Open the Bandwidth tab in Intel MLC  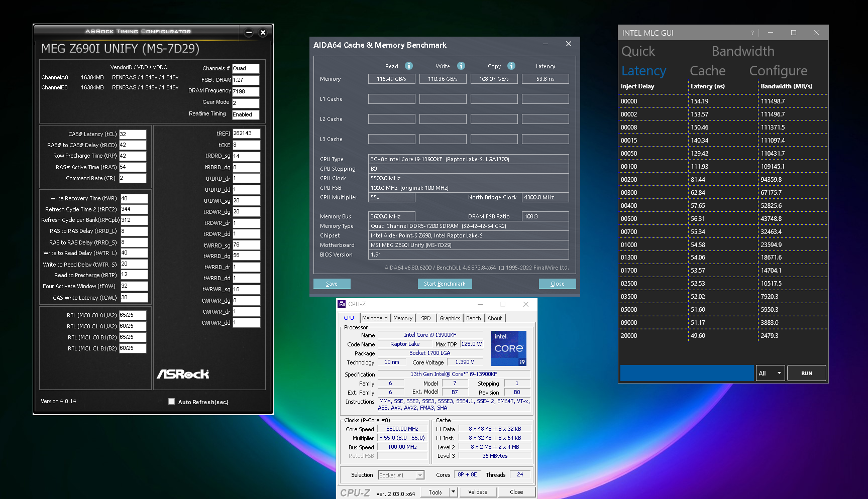[x=742, y=51]
